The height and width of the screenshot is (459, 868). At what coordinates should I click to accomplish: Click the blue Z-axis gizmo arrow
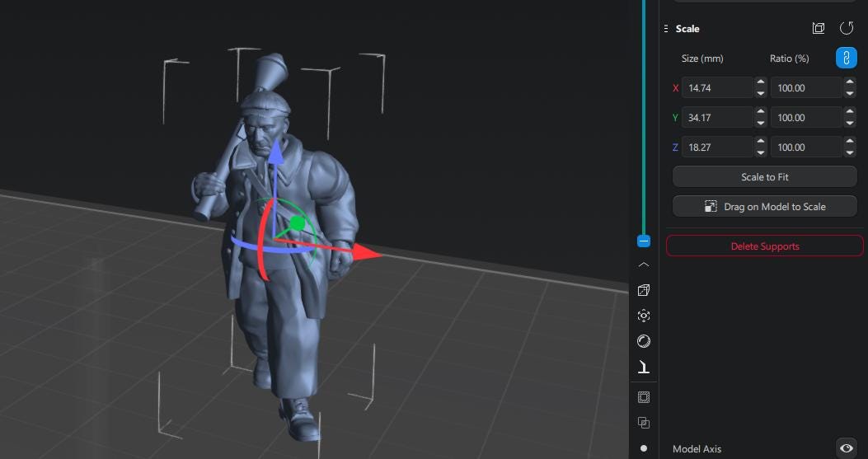point(276,151)
